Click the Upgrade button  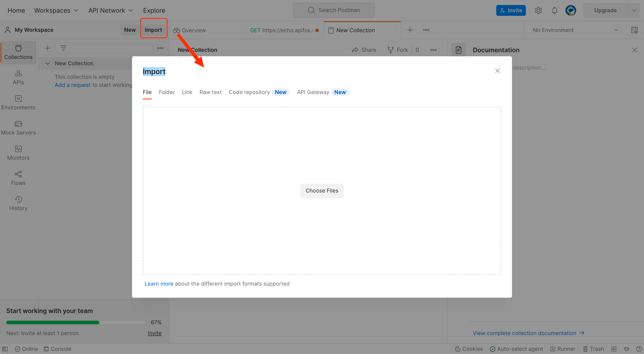[606, 10]
